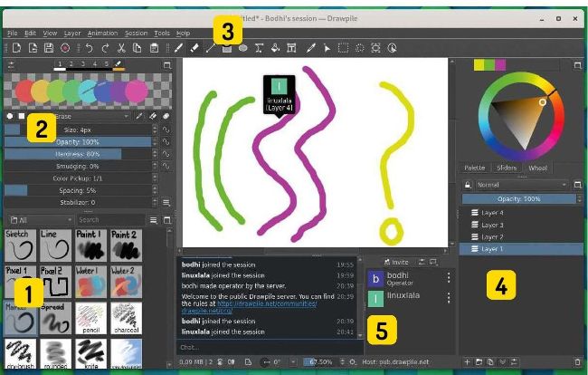Click the delete layer trash icon
This screenshot has height=375, width=588.
(576, 361)
